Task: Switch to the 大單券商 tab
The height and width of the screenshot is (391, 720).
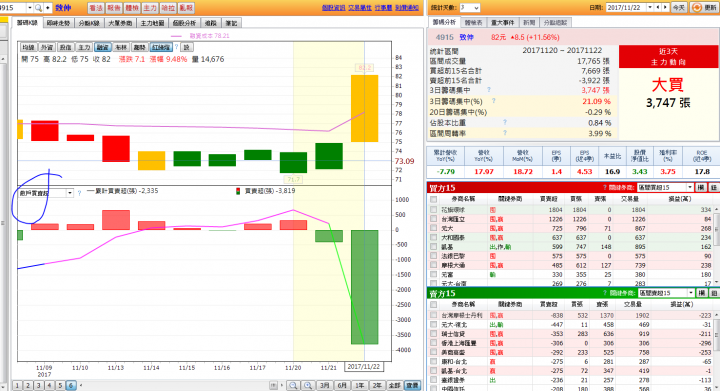Action: pyautogui.click(x=120, y=23)
